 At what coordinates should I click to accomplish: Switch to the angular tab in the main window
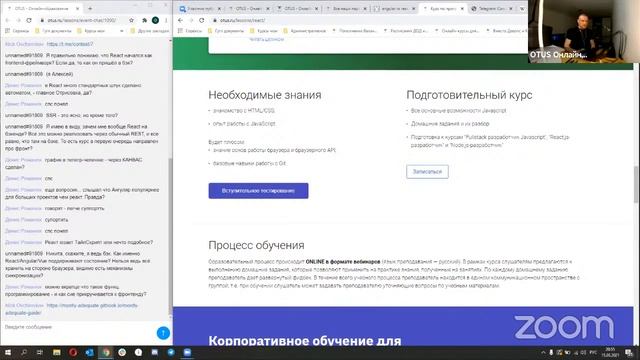click(394, 8)
